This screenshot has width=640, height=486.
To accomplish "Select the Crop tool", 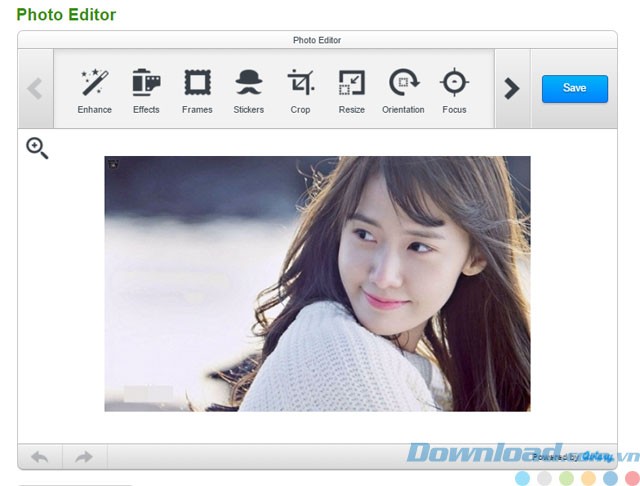I will [300, 90].
